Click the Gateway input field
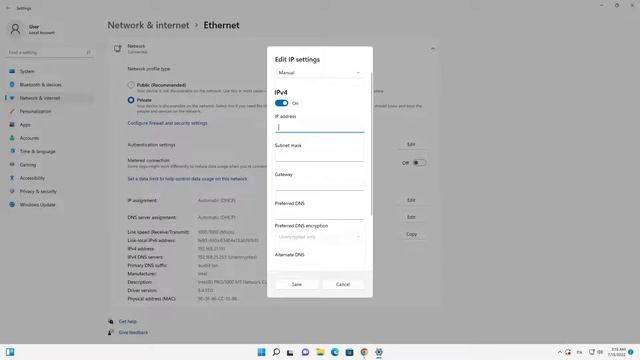640x360 pixels. click(x=319, y=185)
